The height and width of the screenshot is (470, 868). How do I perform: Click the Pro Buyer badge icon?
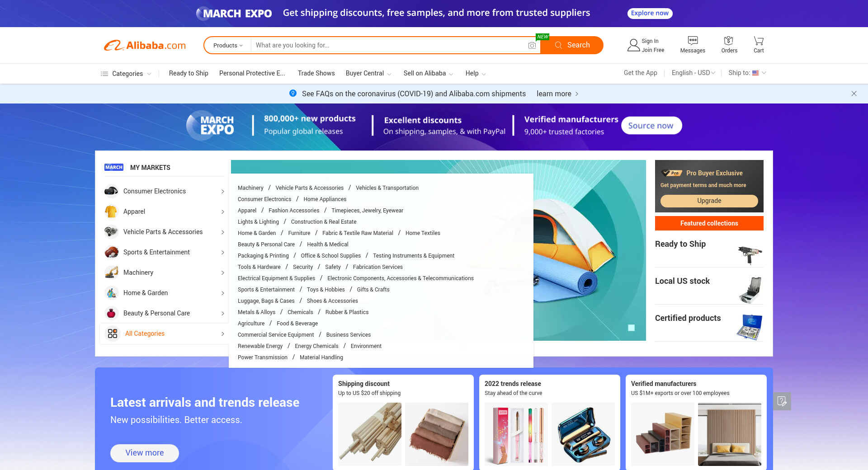(672, 173)
